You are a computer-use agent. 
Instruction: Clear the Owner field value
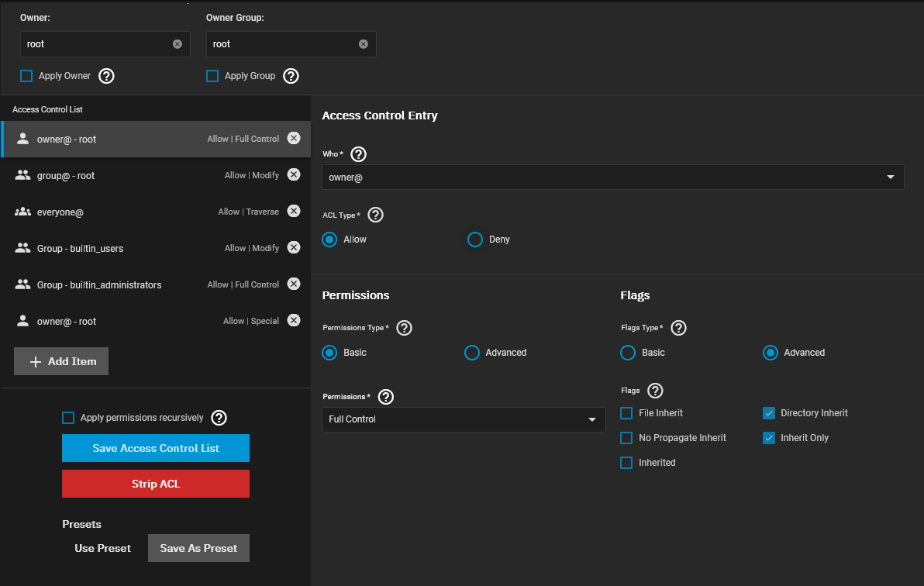(x=178, y=44)
